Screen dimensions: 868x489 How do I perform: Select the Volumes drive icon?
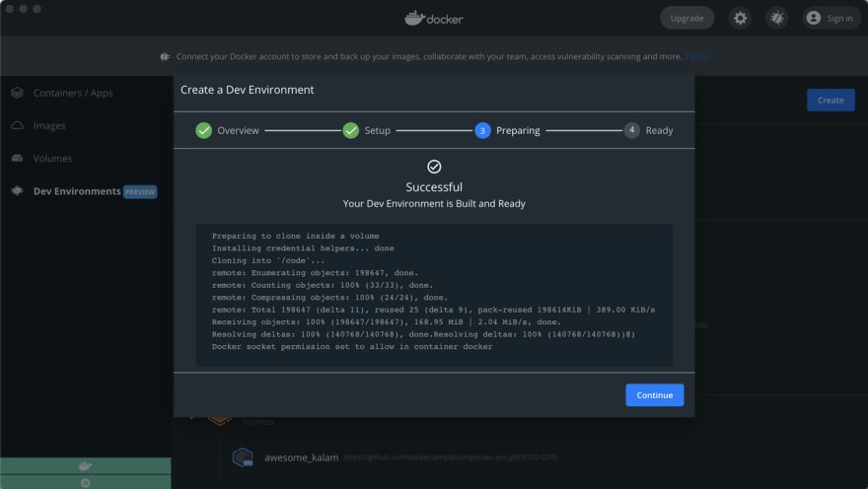pos(17,158)
